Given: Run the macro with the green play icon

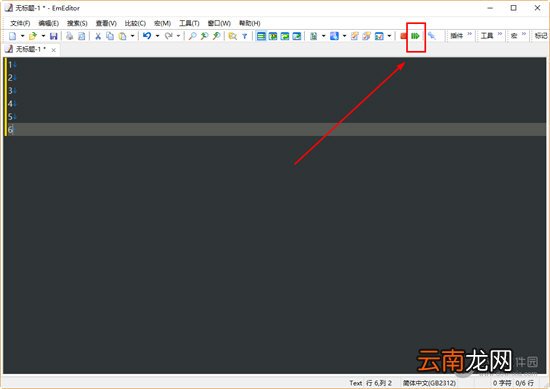Looking at the screenshot, I should pyautogui.click(x=415, y=36).
